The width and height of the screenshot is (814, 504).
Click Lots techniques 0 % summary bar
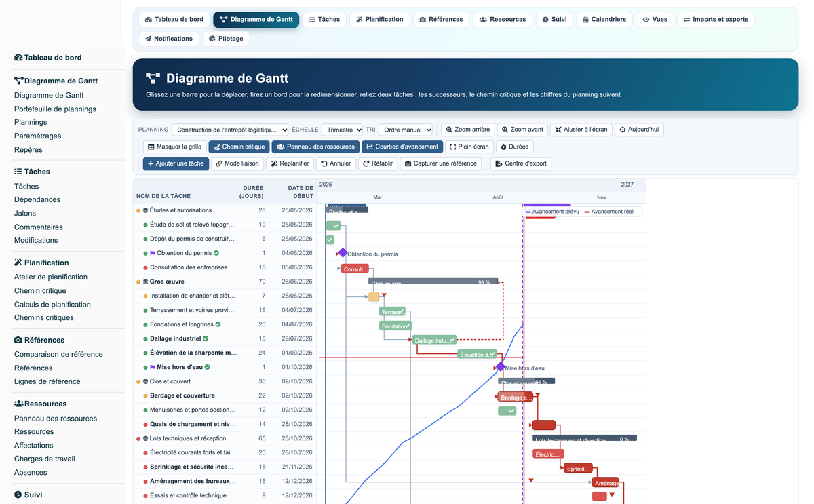pos(585,438)
